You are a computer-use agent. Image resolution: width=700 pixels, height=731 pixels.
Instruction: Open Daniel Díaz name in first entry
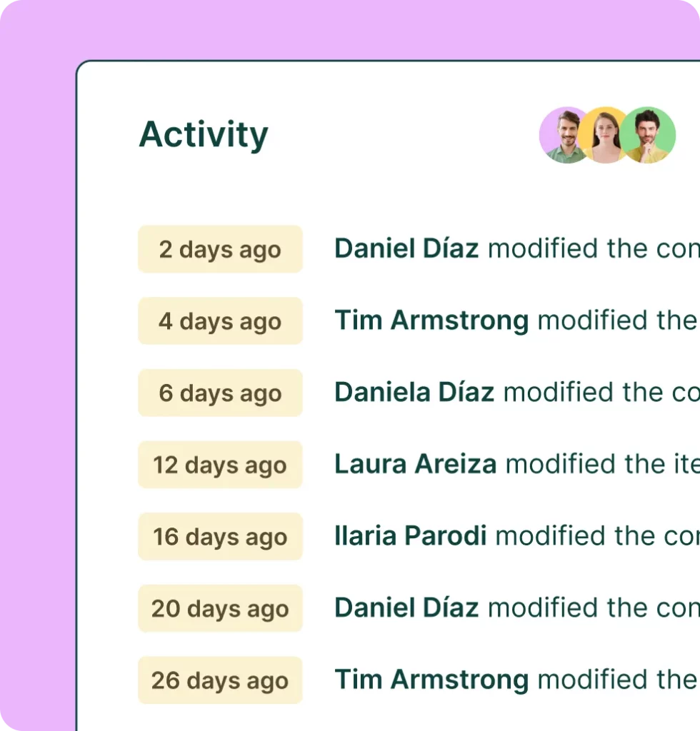tap(406, 248)
